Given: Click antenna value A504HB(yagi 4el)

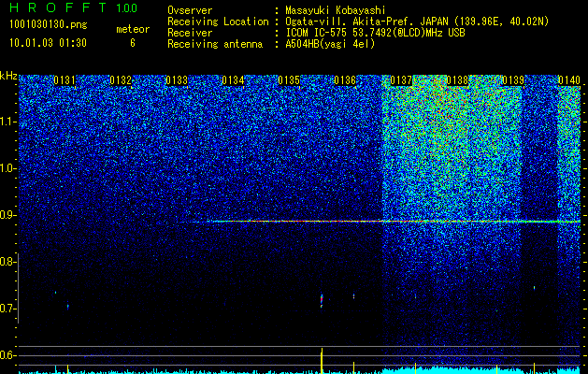Looking at the screenshot, I should point(330,44).
